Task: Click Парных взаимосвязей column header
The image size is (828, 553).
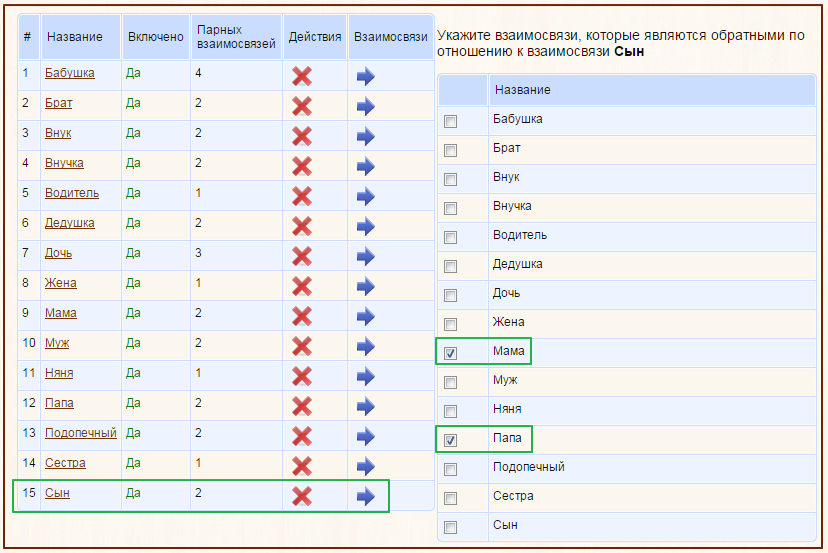Action: pos(236,37)
